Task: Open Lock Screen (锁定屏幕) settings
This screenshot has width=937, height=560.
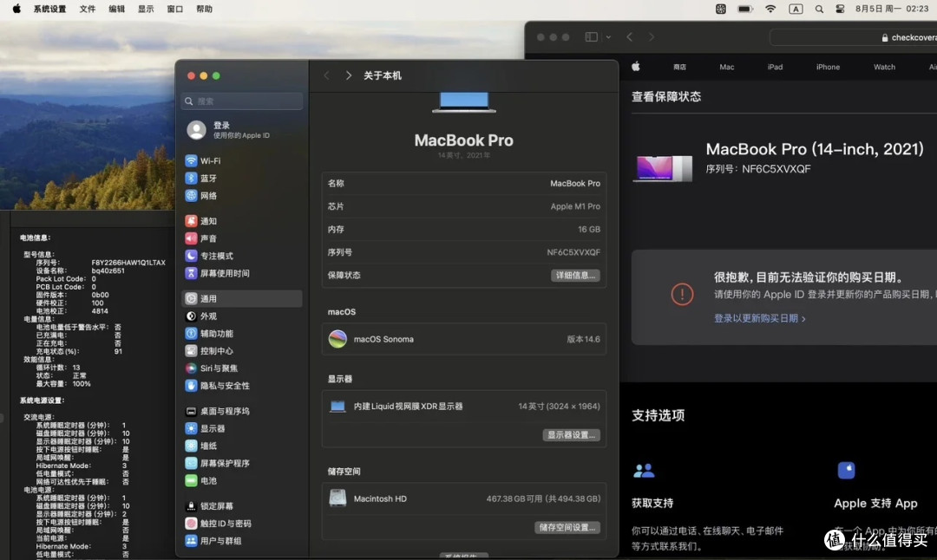Action: coord(242,505)
